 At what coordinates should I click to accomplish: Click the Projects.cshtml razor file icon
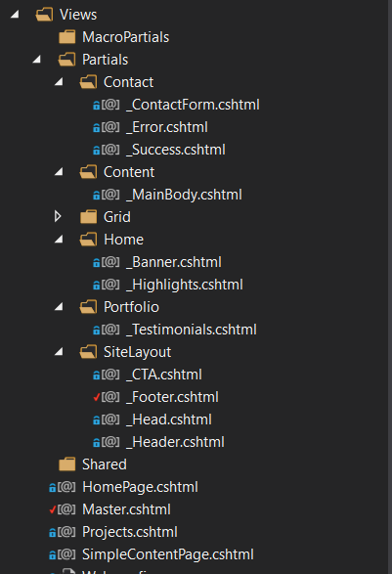point(66,532)
